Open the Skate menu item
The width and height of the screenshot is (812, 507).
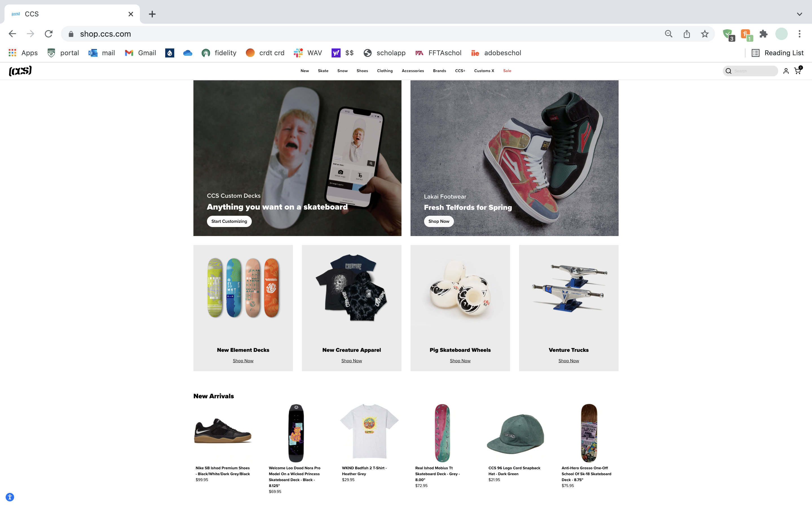(x=323, y=71)
